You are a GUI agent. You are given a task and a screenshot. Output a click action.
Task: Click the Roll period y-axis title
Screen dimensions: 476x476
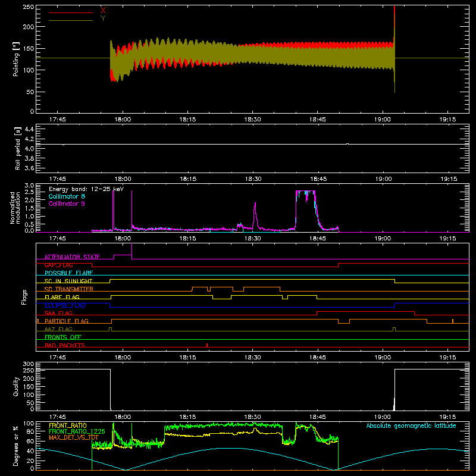(x=18, y=148)
